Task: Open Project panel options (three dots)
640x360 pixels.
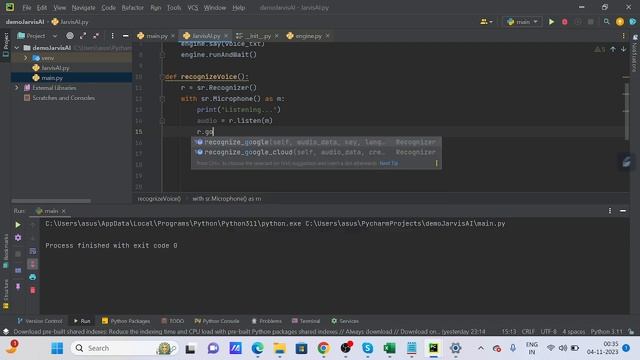Action: tap(112, 36)
